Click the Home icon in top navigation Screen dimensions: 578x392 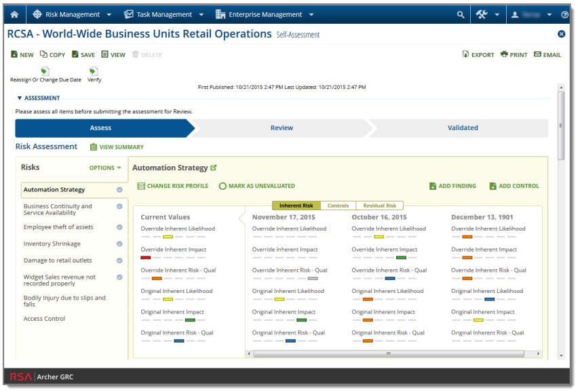[x=15, y=14]
